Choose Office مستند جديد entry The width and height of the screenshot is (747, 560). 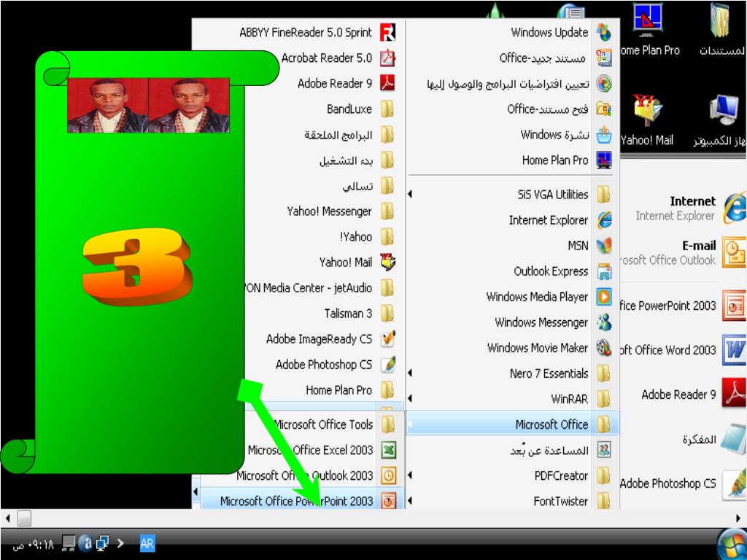coord(555,58)
